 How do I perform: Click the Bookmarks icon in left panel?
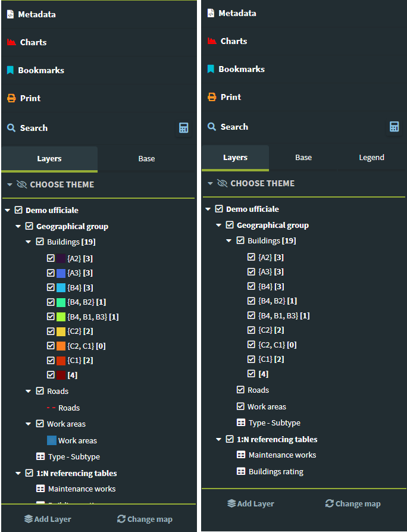point(11,70)
